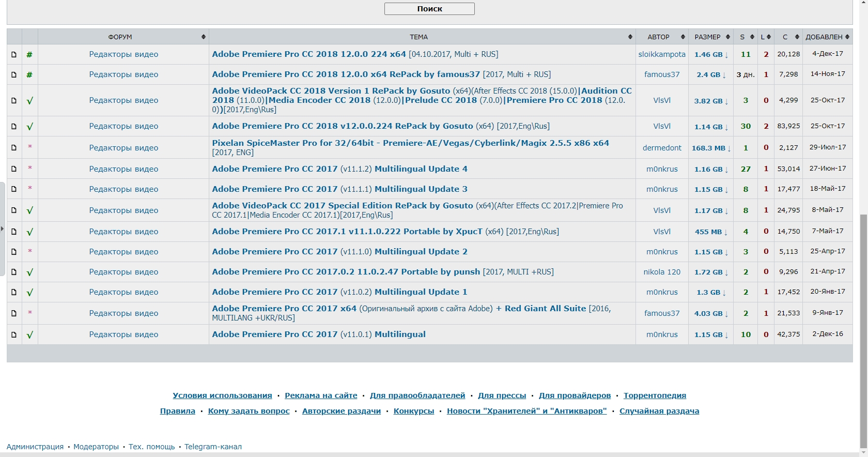The width and height of the screenshot is (868, 457).
Task: Click # status icon for famous37 2.4 GB torrent
Action: [x=29, y=74]
